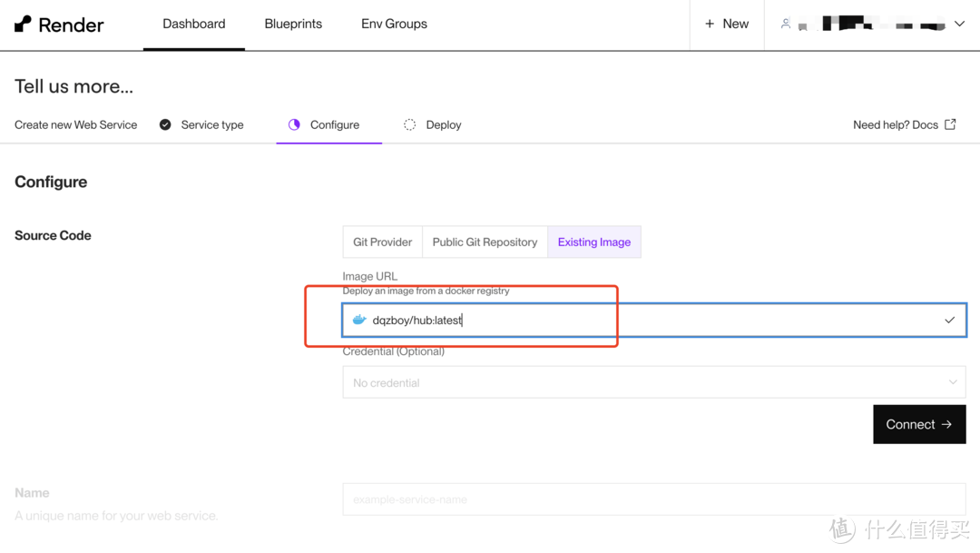The image size is (980, 553).
Task: Switch to the Blueprints tab
Action: tap(293, 25)
